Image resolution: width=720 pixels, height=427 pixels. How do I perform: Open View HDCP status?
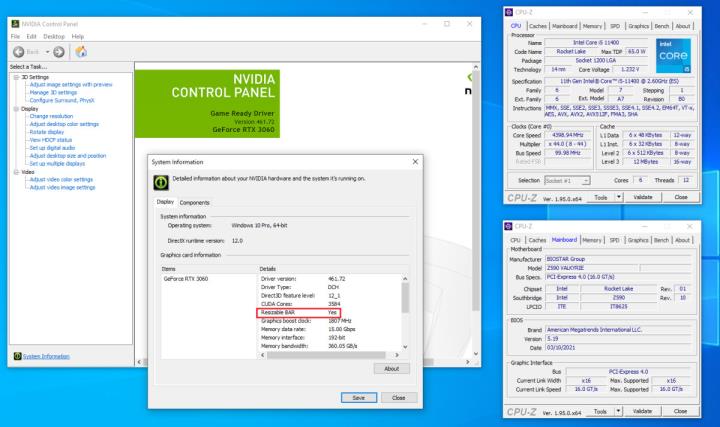[x=51, y=140]
